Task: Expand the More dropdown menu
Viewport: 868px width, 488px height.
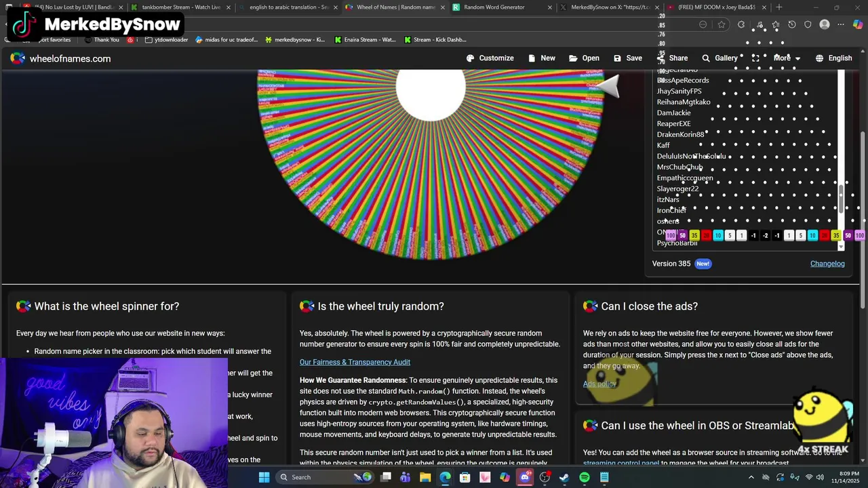Action: (787, 58)
